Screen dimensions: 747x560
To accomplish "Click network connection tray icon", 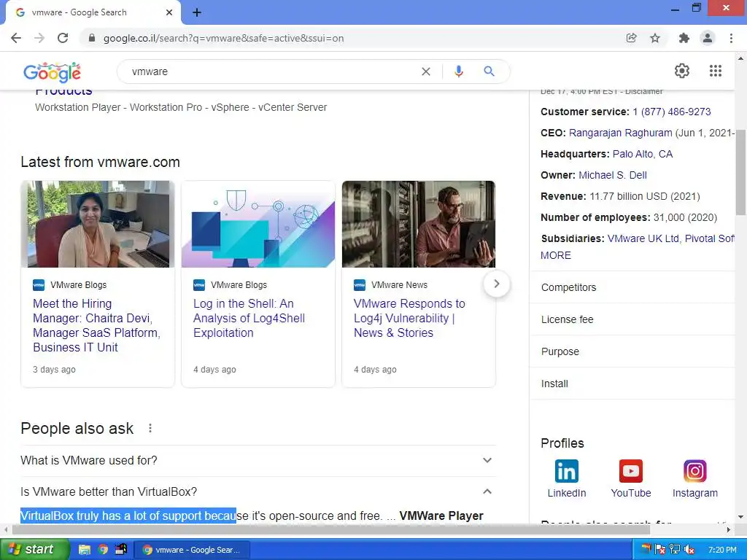I will point(675,550).
